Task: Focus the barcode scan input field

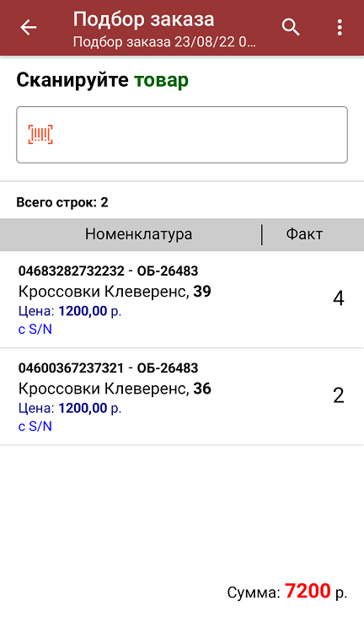Action: pyautogui.click(x=182, y=135)
